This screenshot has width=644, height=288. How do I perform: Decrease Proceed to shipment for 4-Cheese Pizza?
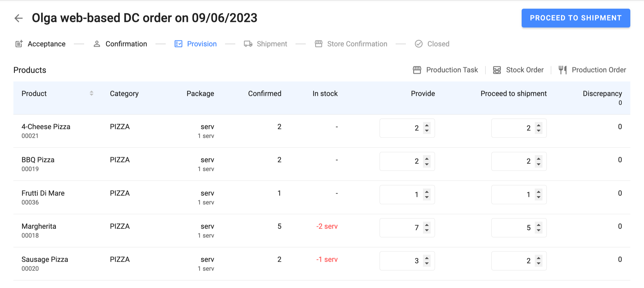pyautogui.click(x=538, y=131)
